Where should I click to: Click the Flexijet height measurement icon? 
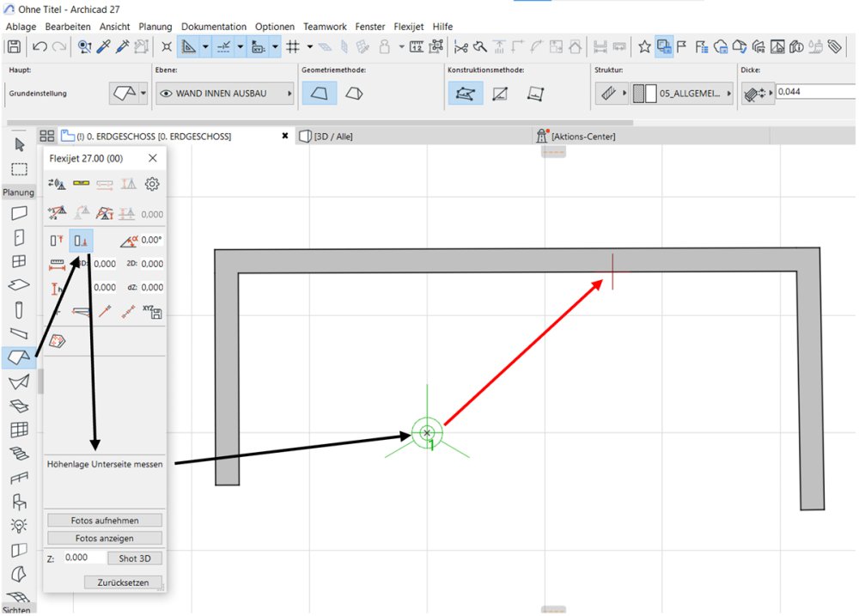(56, 288)
